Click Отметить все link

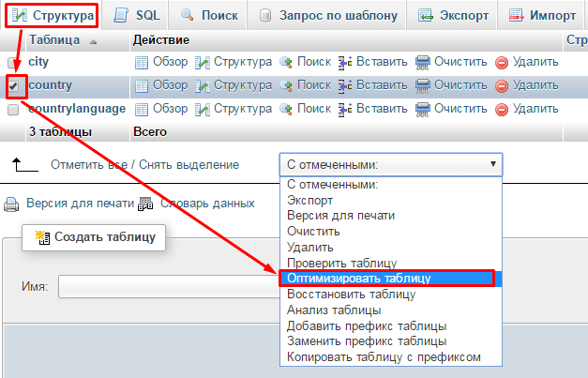click(x=87, y=165)
